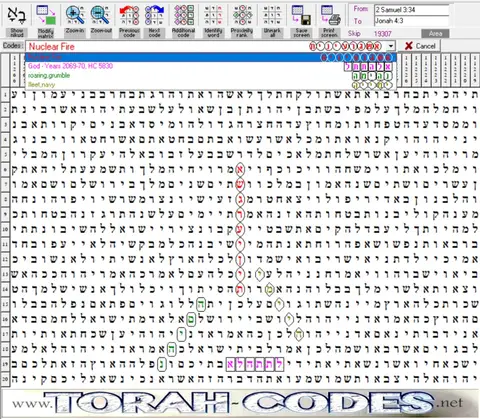Click the Cancel button with red X
Image resolution: width=480 pixels, height=419 pixels.
(420, 46)
